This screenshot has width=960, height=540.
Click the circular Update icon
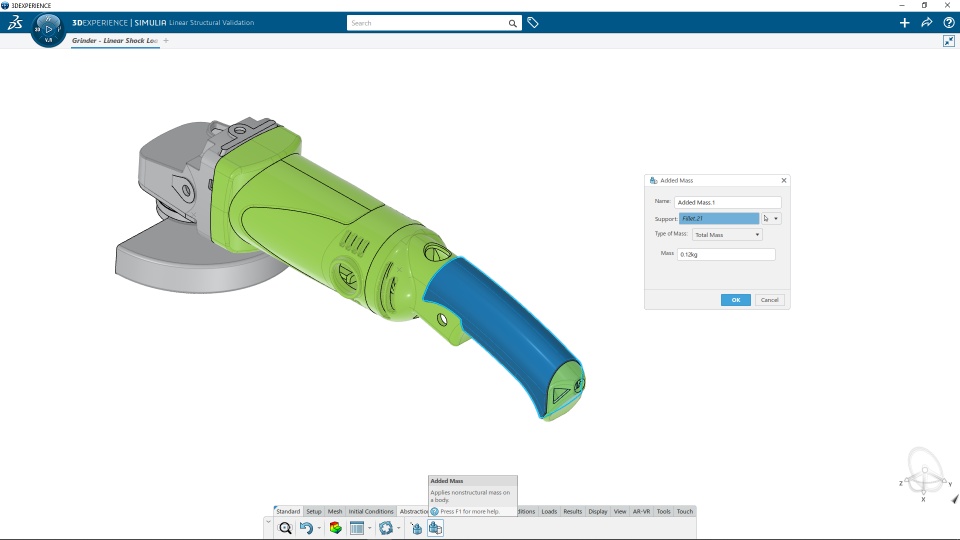(x=385, y=528)
